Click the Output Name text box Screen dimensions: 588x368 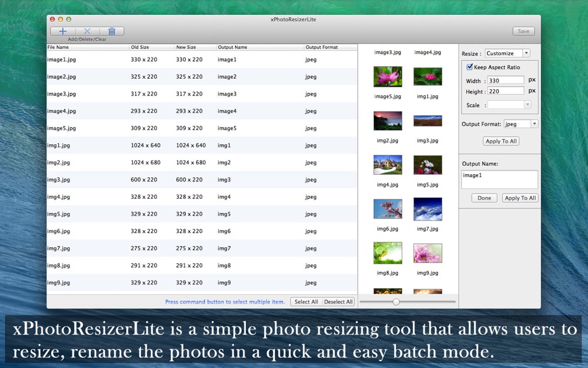point(499,180)
